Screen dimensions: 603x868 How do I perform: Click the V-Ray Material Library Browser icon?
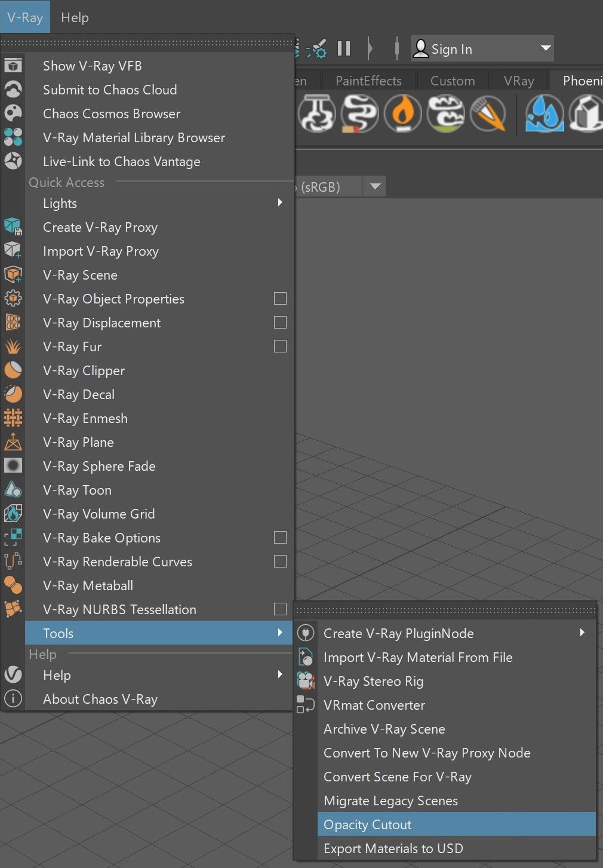tap(13, 137)
